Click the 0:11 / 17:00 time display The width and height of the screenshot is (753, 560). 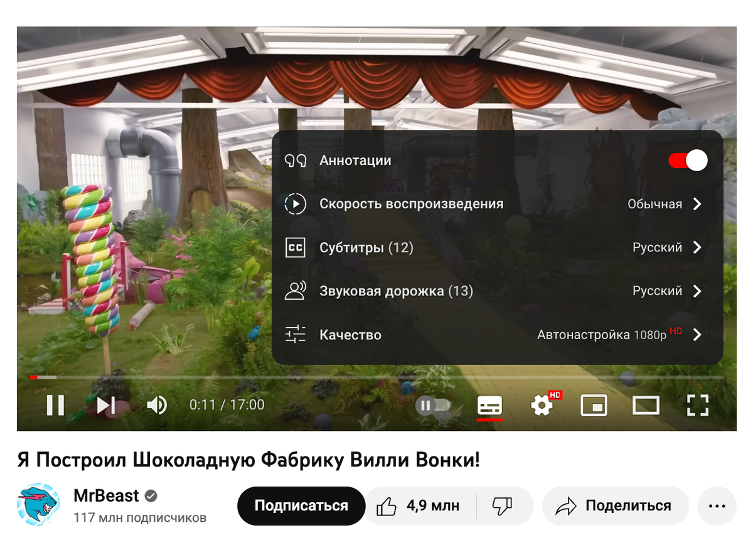click(227, 405)
